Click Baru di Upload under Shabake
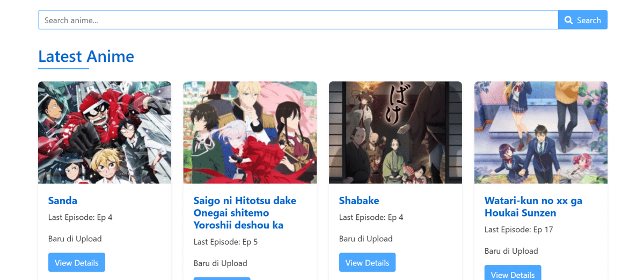The image size is (644, 280). tap(366, 239)
